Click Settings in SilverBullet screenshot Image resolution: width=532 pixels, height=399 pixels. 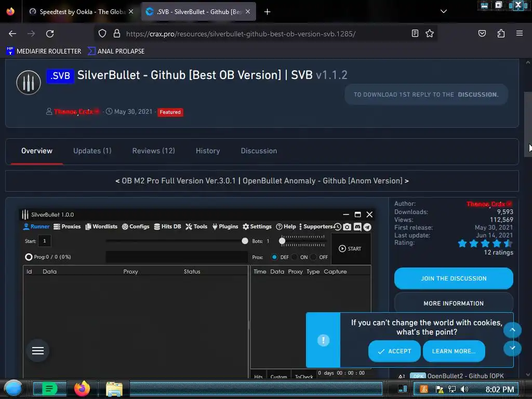click(x=257, y=227)
